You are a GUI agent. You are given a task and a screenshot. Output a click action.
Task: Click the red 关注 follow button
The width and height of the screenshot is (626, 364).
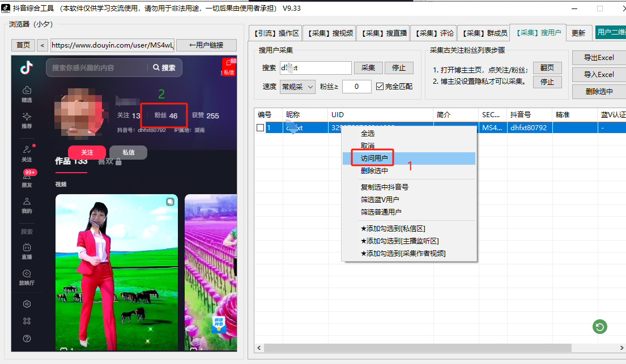tap(87, 152)
